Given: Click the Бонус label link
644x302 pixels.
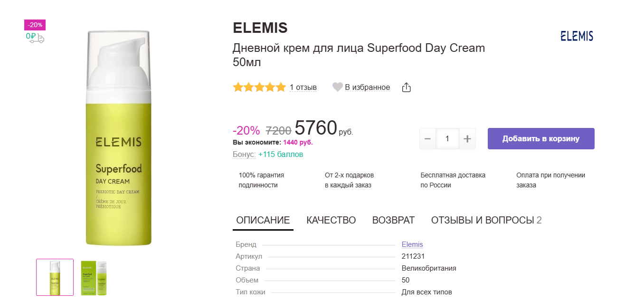Looking at the screenshot, I should (x=244, y=155).
